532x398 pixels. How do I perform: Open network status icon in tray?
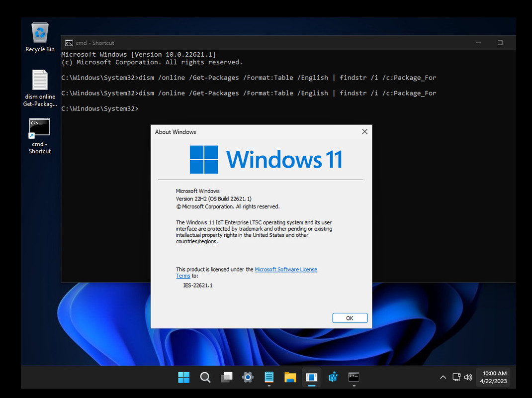(456, 377)
